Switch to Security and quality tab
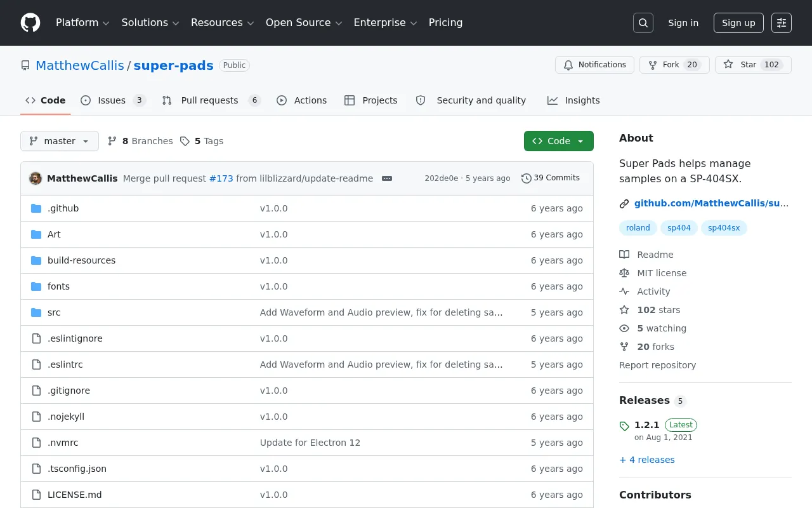The height and width of the screenshot is (508, 812). (471, 100)
